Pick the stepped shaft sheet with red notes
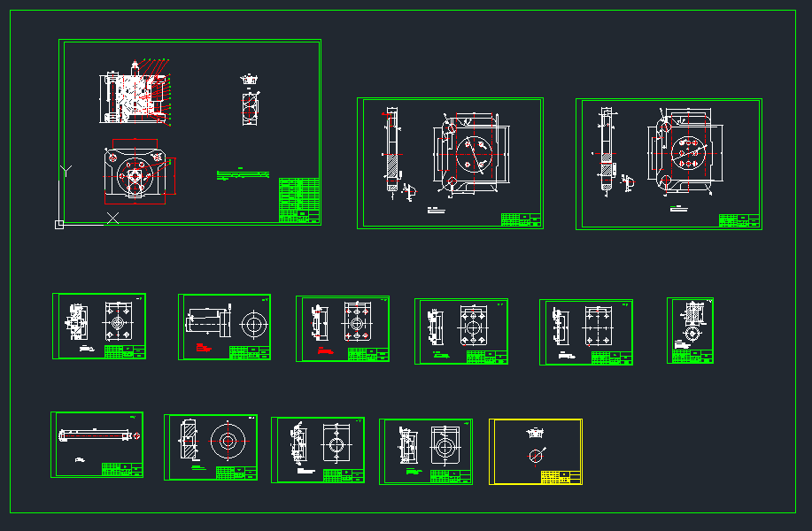This screenshot has width=812, height=531. tap(224, 327)
